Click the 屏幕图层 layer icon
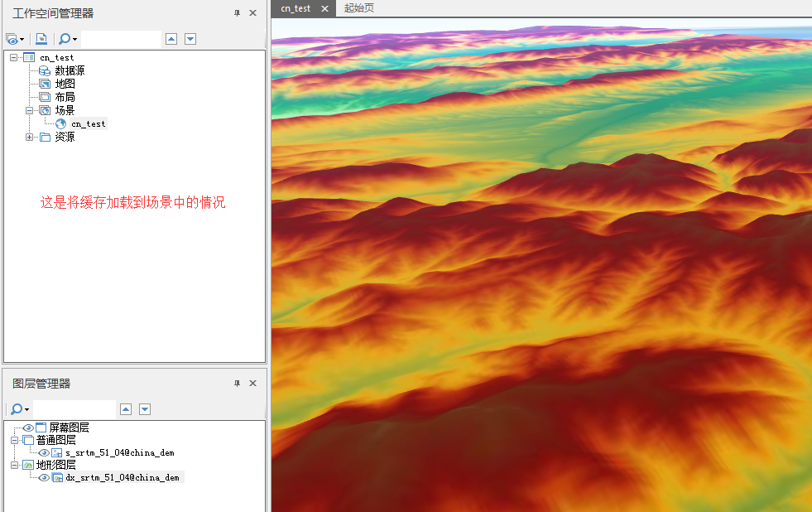 pos(41,427)
